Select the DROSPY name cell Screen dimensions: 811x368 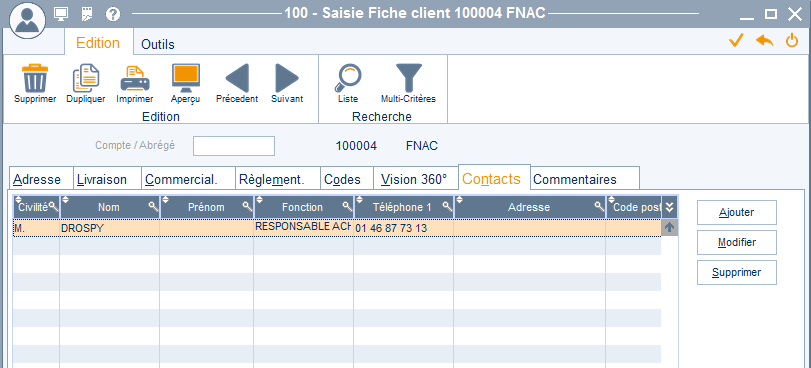click(x=110, y=228)
